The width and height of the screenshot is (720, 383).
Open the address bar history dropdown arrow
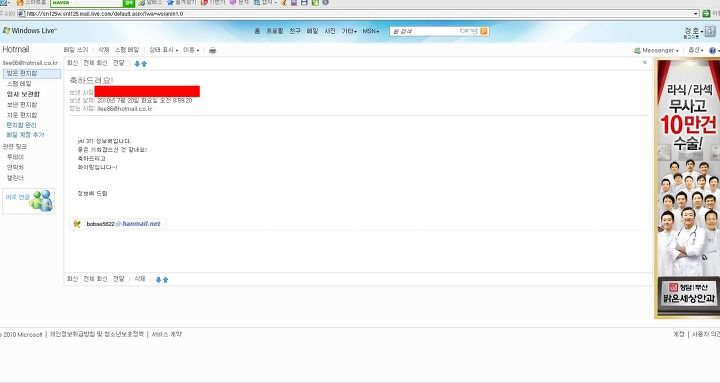pos(696,14)
